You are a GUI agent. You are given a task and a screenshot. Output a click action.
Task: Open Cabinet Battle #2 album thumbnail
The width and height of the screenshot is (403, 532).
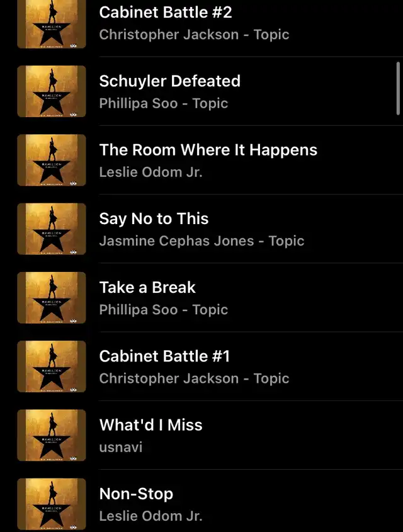click(52, 24)
